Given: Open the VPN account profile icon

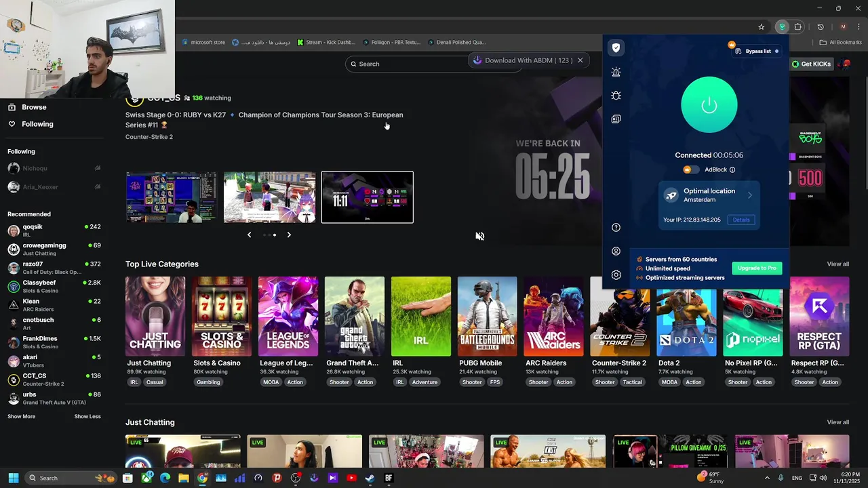Looking at the screenshot, I should 616,251.
